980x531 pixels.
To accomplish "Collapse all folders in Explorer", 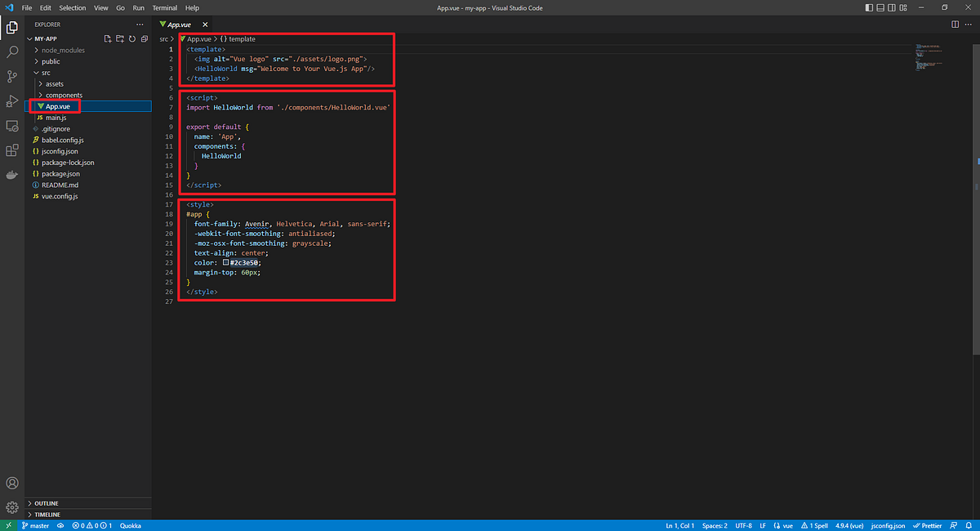I will pos(144,38).
